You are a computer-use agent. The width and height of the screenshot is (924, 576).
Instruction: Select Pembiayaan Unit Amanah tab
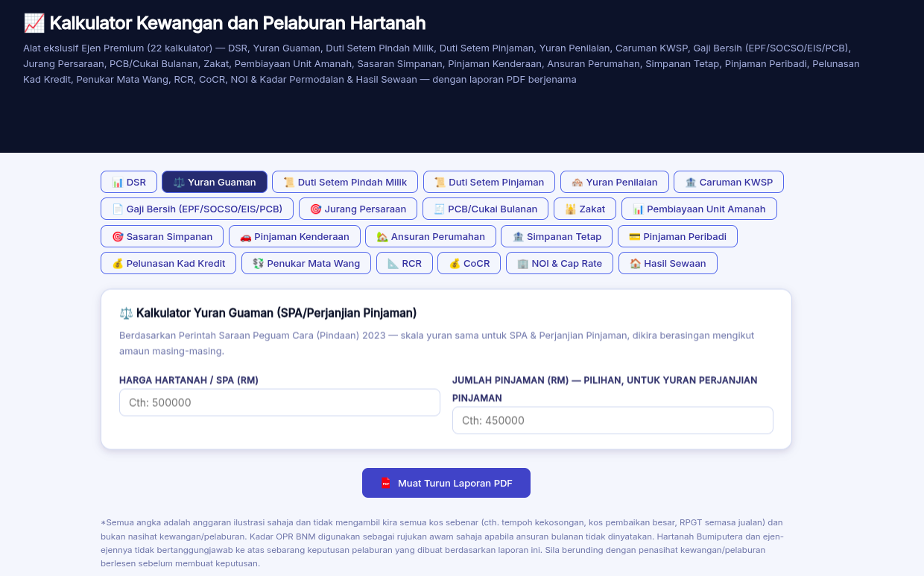click(x=699, y=209)
